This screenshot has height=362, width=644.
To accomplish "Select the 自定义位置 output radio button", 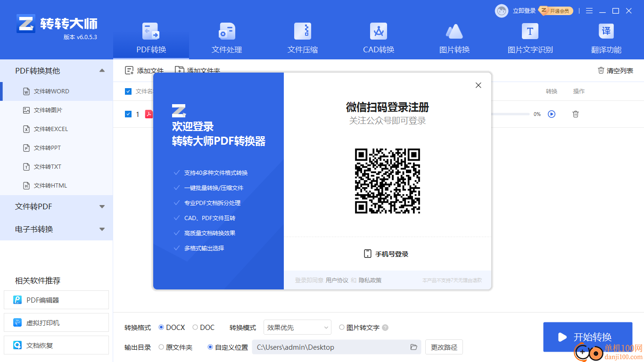I will 210,347.
